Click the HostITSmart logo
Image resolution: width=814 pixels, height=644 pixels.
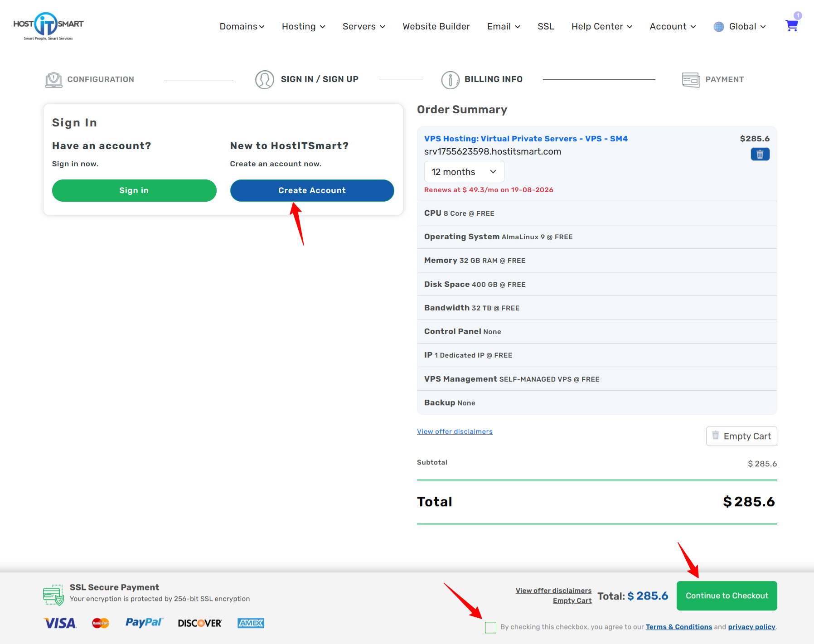48,26
